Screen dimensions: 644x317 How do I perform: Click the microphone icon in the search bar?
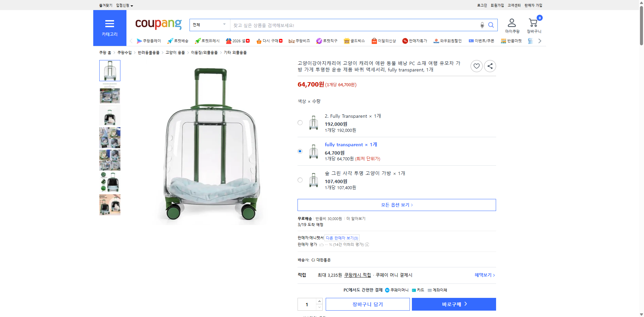point(482,25)
